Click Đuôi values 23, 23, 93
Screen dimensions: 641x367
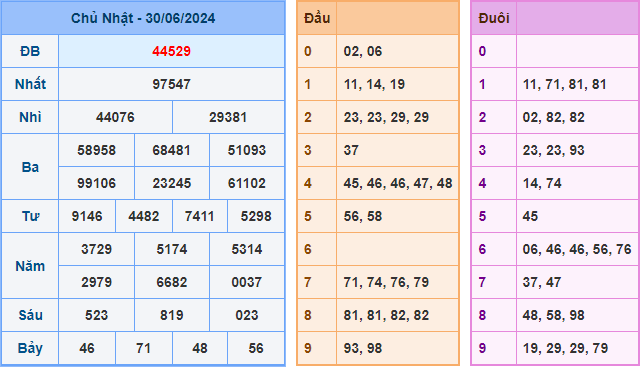click(x=554, y=150)
